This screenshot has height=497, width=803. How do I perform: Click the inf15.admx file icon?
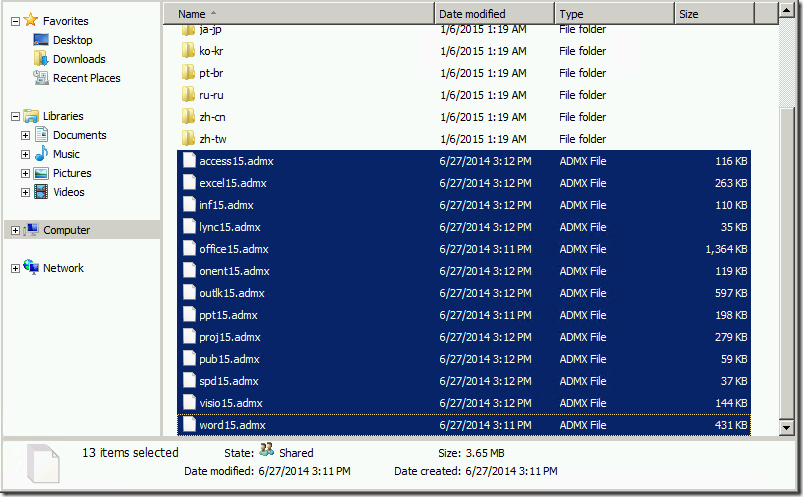[189, 204]
